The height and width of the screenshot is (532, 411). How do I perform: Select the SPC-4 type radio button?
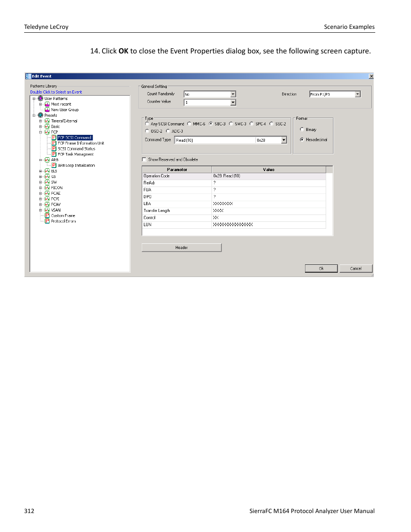click(252, 124)
